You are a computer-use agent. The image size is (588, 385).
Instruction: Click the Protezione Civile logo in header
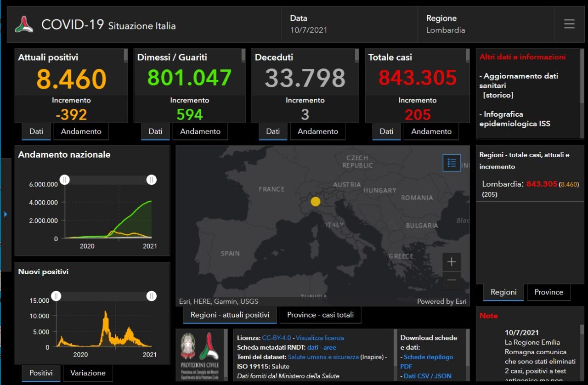pos(24,24)
